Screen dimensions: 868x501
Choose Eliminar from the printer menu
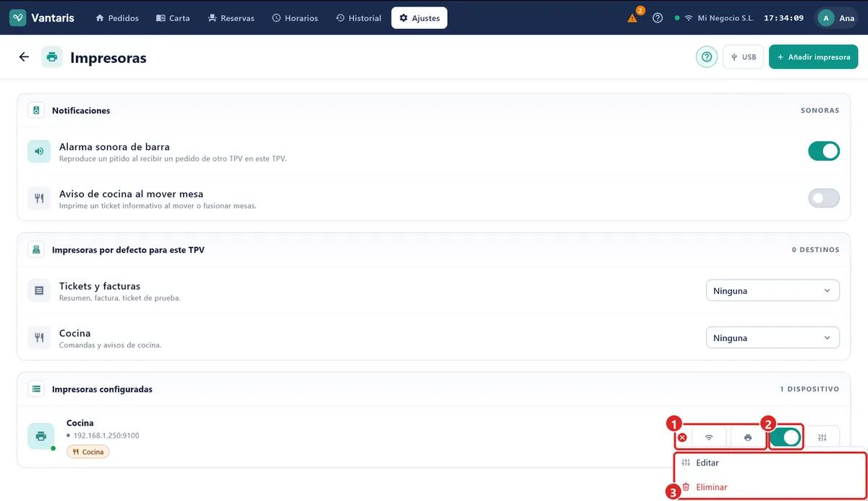[770, 487]
